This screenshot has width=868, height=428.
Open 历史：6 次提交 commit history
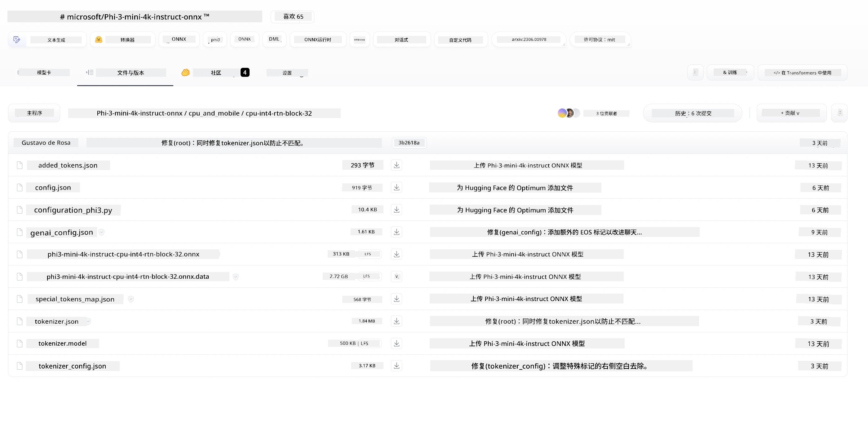[x=693, y=113]
